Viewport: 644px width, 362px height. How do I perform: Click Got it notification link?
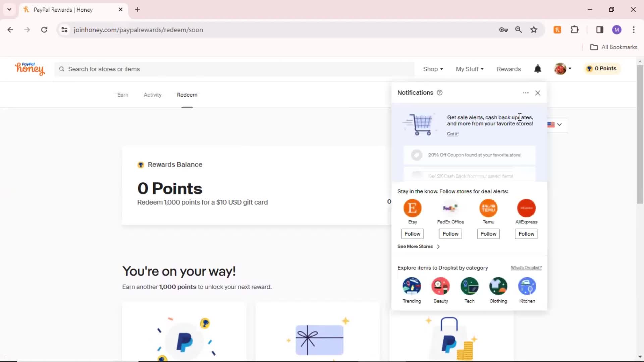click(452, 133)
